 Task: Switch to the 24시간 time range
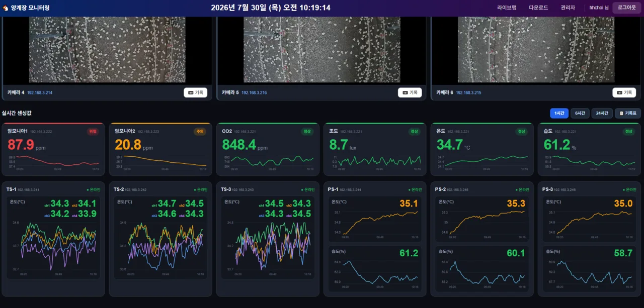(602, 114)
